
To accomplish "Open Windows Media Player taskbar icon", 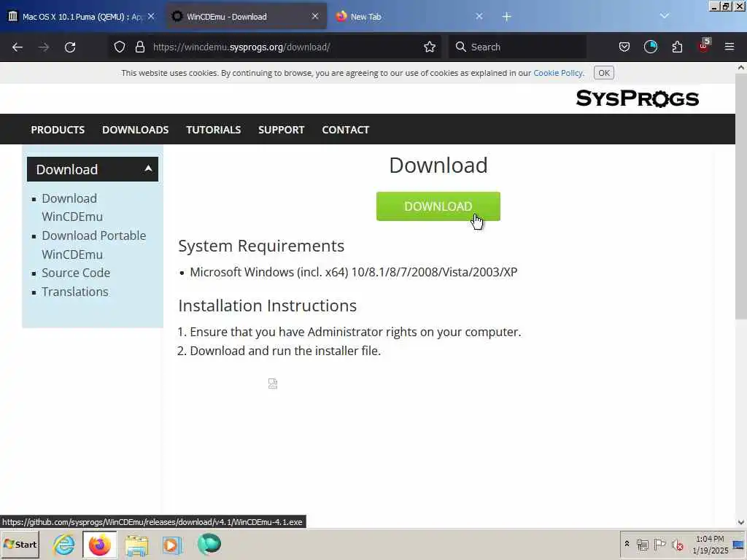I will coord(172,545).
